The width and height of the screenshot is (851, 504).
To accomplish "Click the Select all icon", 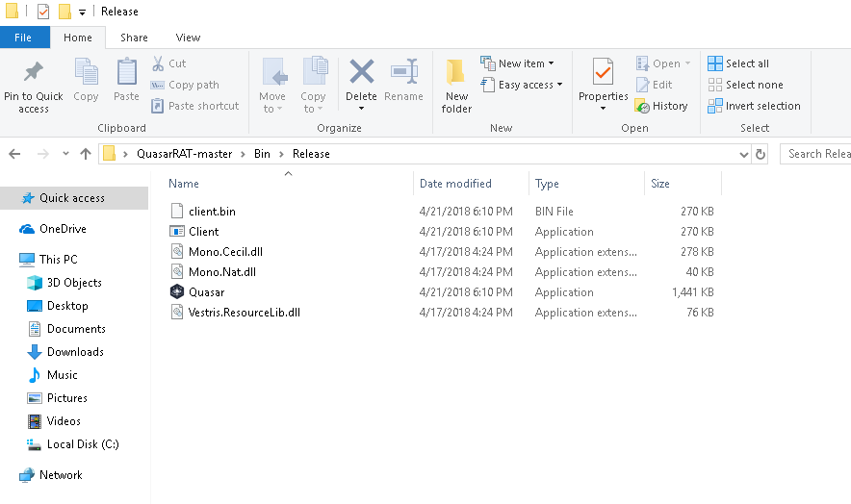I will [x=714, y=63].
